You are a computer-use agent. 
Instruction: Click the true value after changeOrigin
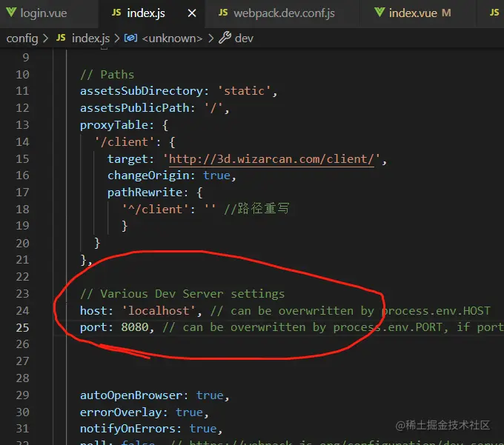pyautogui.click(x=216, y=175)
